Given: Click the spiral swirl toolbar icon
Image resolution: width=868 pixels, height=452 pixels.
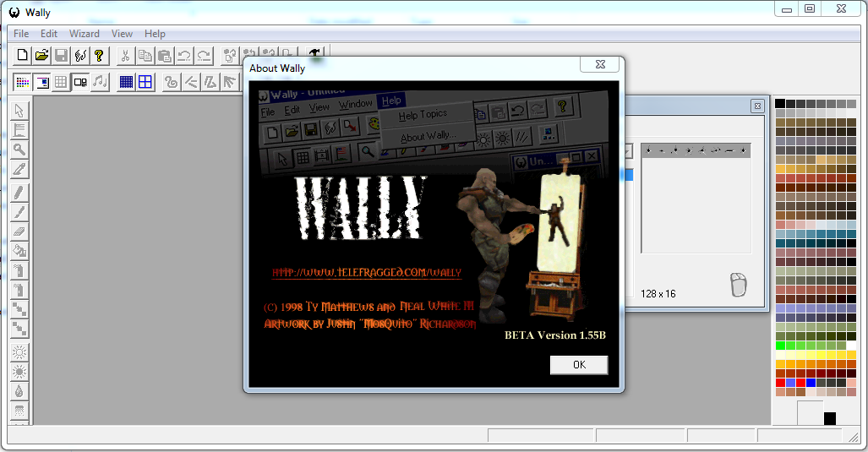Looking at the screenshot, I should tap(172, 83).
